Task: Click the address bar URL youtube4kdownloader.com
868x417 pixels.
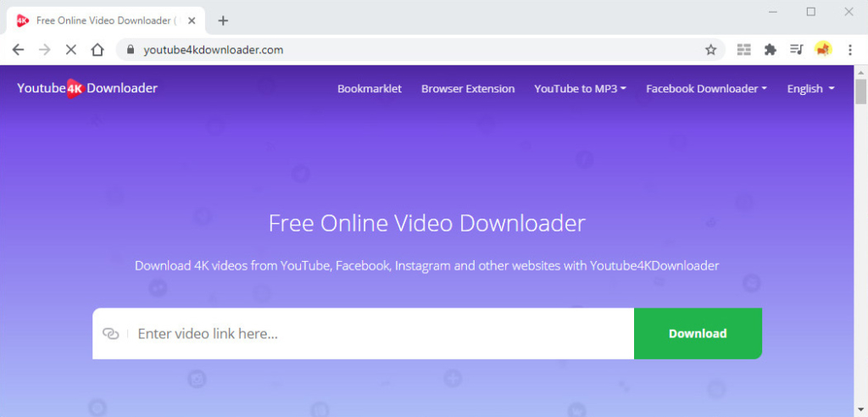Action: tap(213, 50)
